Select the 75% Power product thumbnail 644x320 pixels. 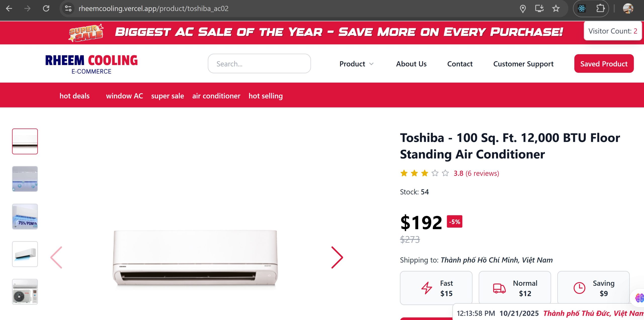point(25,217)
